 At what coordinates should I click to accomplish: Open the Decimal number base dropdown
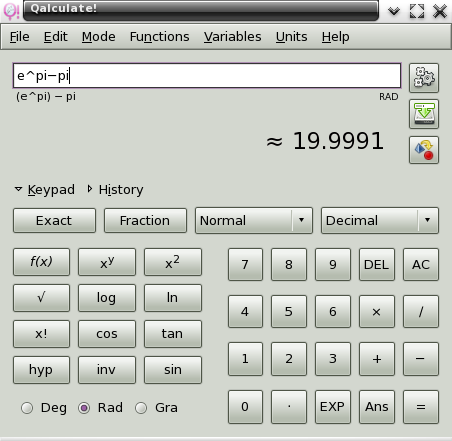[380, 220]
